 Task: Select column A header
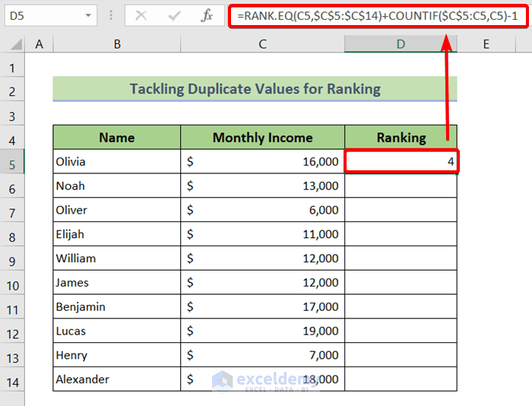[39, 44]
